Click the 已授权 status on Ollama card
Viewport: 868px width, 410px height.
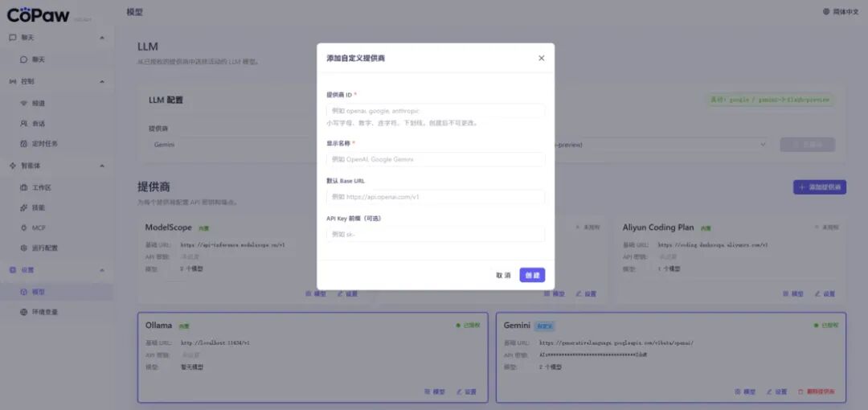click(x=469, y=326)
